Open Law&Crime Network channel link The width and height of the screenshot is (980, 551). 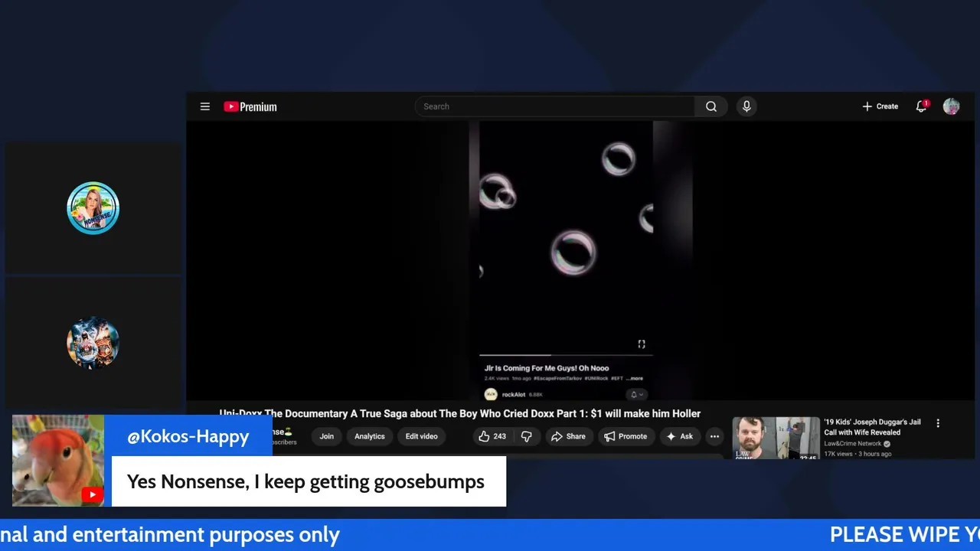click(853, 444)
